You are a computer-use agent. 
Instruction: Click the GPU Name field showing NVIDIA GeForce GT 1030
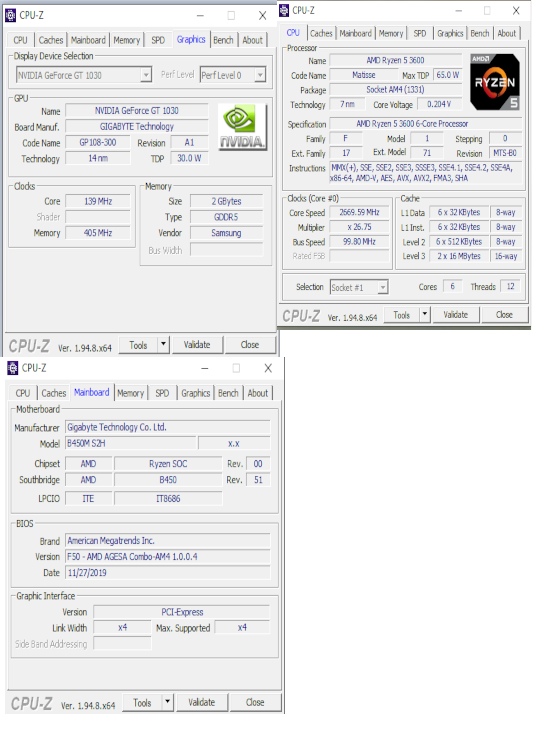137,111
